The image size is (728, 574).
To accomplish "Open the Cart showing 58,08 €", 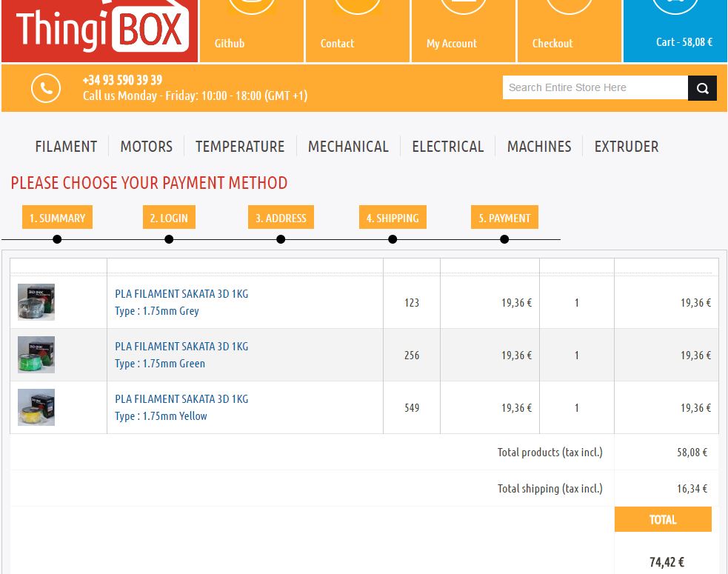I will tap(675, 30).
